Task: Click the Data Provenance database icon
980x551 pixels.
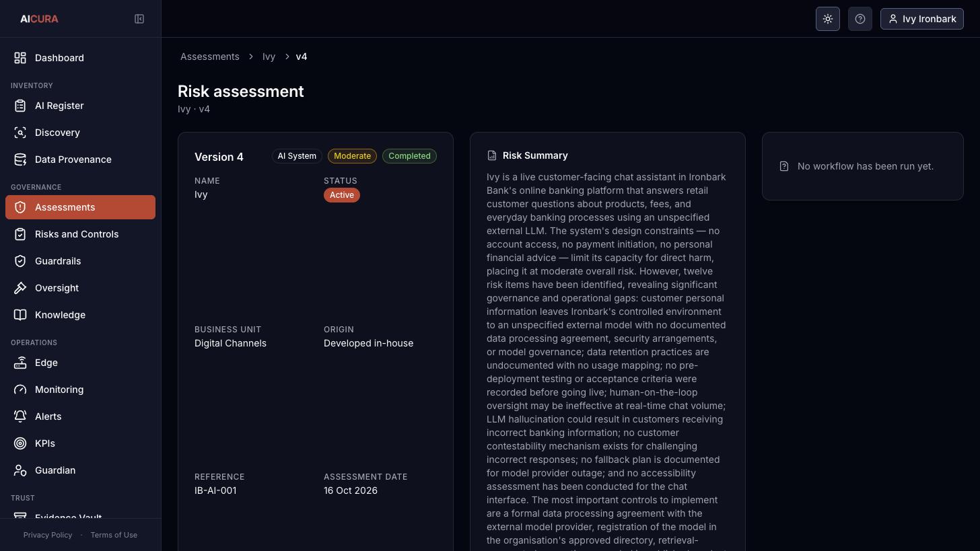Action: point(20,159)
